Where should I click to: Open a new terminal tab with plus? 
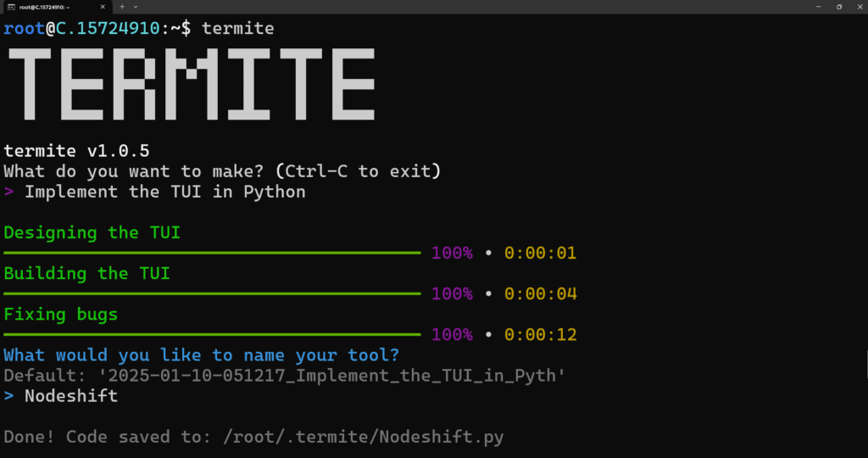pyautogui.click(x=121, y=7)
